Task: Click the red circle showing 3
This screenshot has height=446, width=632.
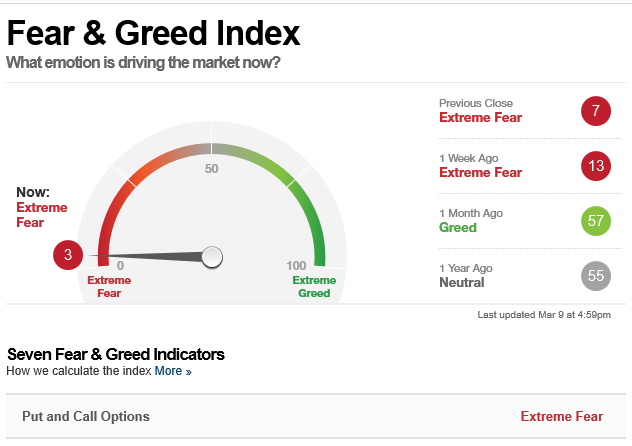Action: [x=68, y=255]
